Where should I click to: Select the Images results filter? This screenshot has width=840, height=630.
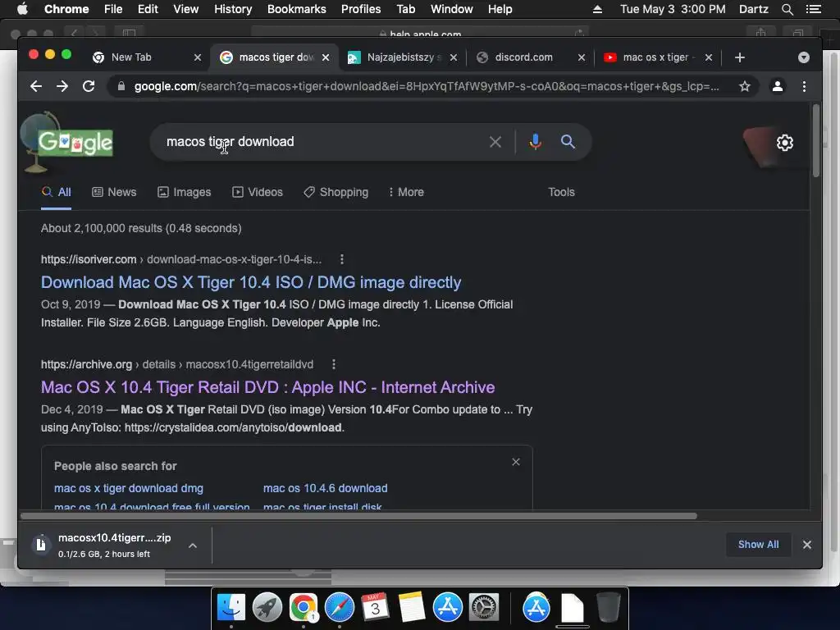point(185,192)
